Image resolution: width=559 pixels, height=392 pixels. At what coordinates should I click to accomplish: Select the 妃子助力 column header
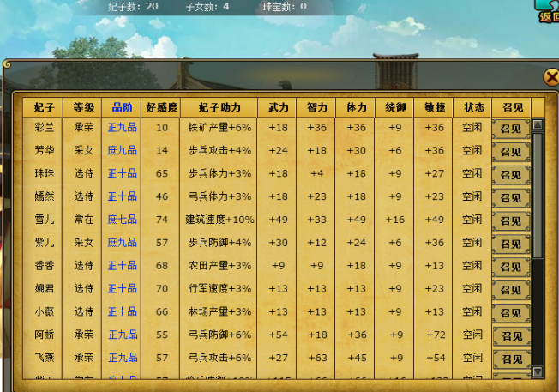tap(220, 107)
